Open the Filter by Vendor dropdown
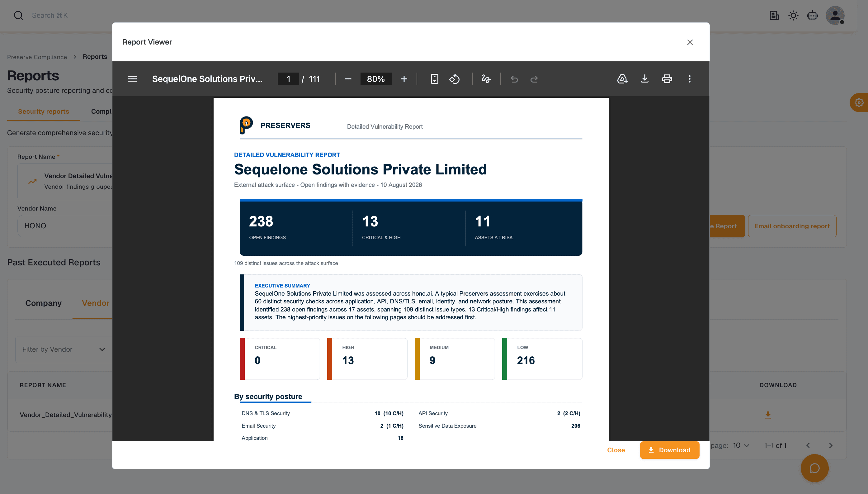Viewport: 868px width, 494px height. coord(64,349)
